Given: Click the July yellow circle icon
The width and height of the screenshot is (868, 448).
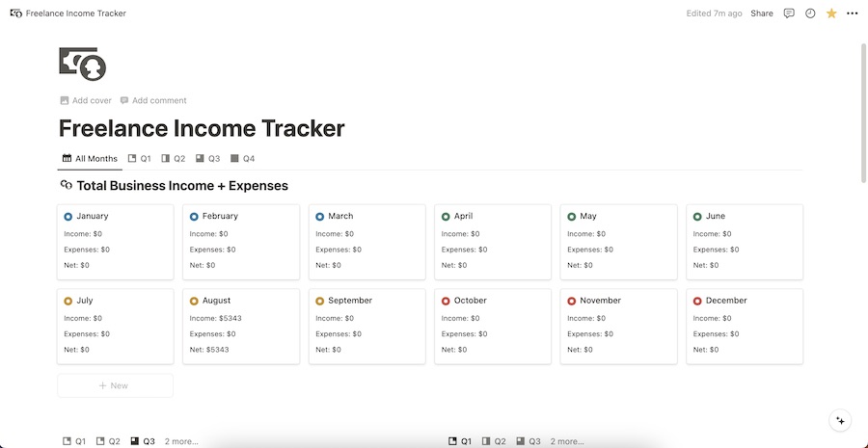Looking at the screenshot, I should coord(68,301).
